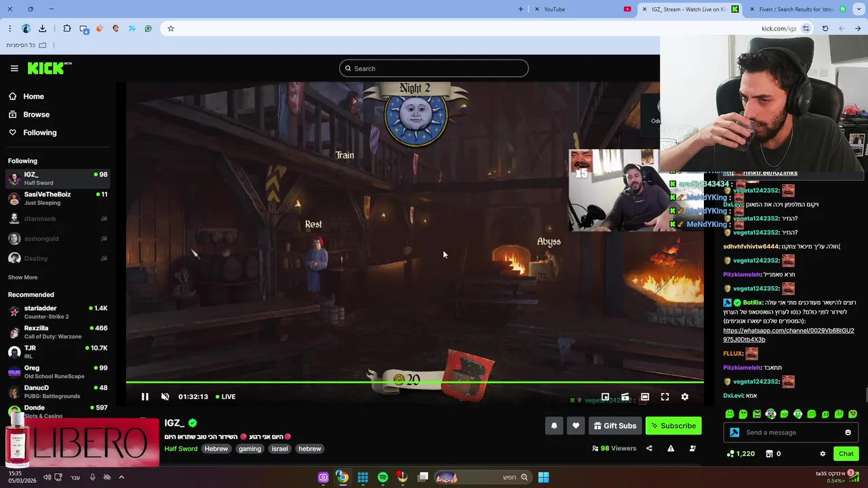Viewport: 868px width, 488px height.
Task: Open chat settings gear
Action: click(x=823, y=453)
